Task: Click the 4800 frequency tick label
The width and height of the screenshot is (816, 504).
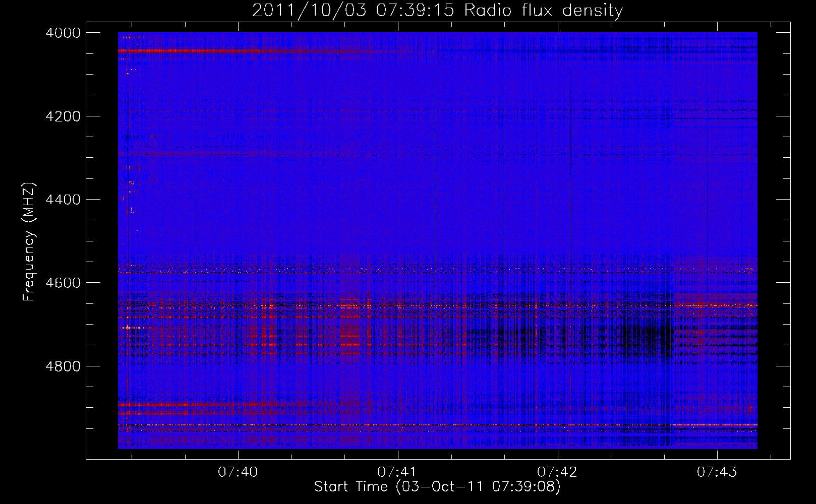Action: point(63,366)
